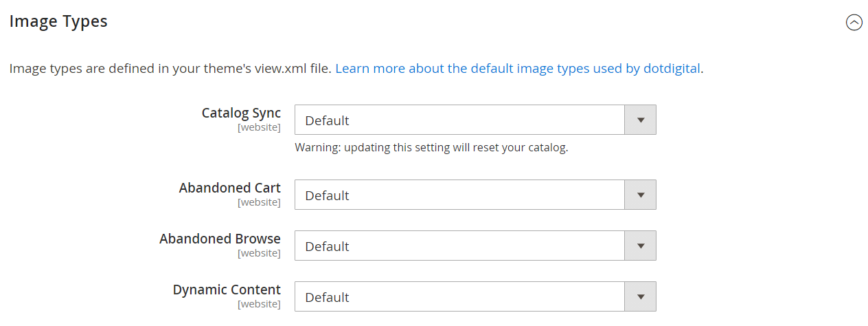Click the Dynamic Content field label

point(227,290)
